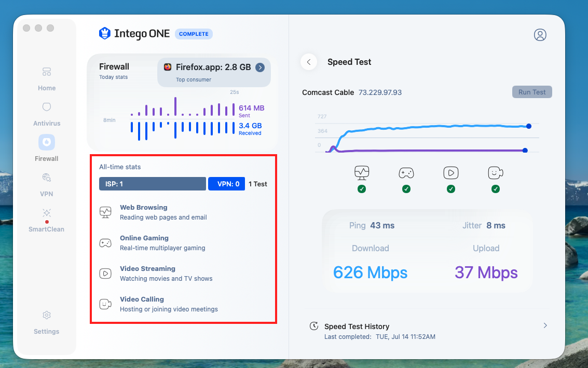Click the upload line end point on graph
The height and width of the screenshot is (368, 588).
(525, 151)
